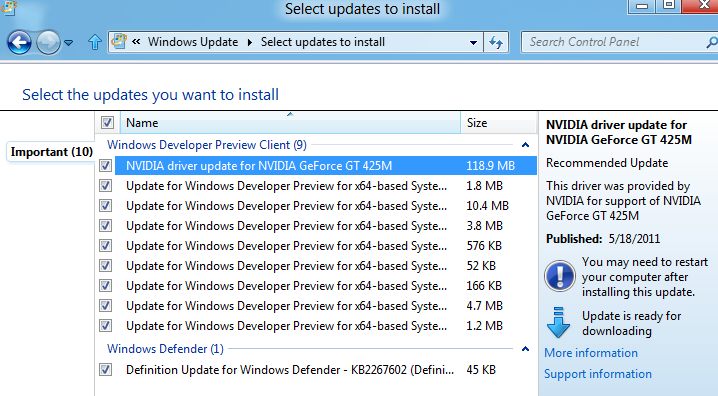Click Windows Update in the breadcrumb
Image resolution: width=718 pixels, height=396 pixels.
coord(193,42)
